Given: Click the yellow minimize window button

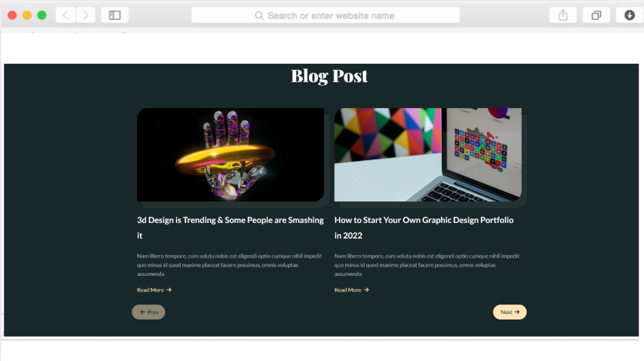Looking at the screenshot, I should pyautogui.click(x=27, y=16).
